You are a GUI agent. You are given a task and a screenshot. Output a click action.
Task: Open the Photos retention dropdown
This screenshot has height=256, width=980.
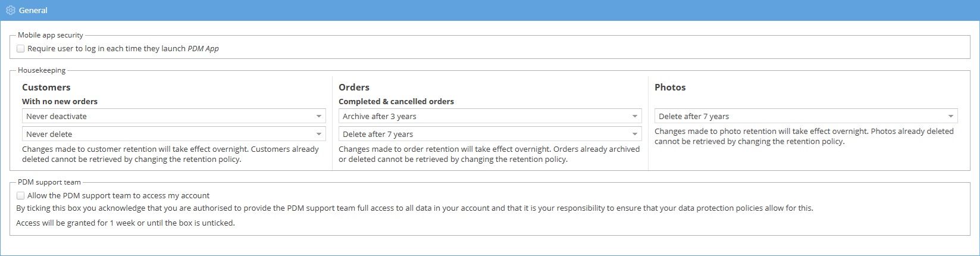click(806, 116)
